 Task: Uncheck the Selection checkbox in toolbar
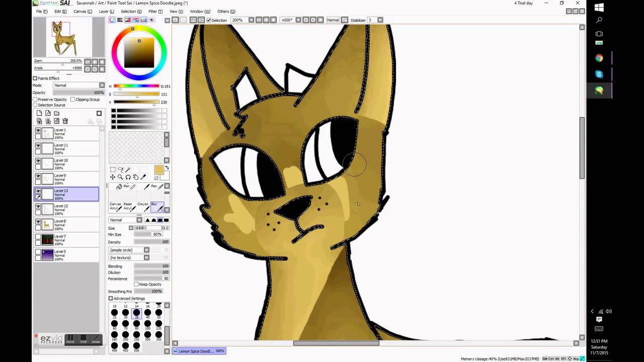[209, 20]
